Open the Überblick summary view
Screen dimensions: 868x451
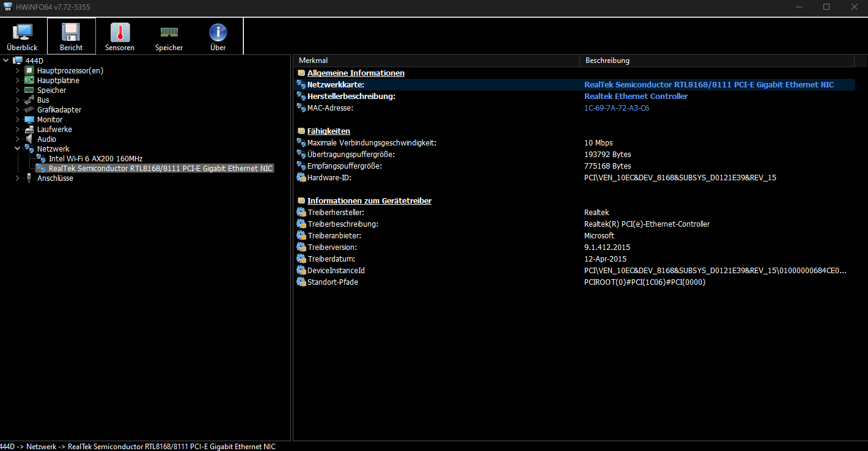coord(22,36)
